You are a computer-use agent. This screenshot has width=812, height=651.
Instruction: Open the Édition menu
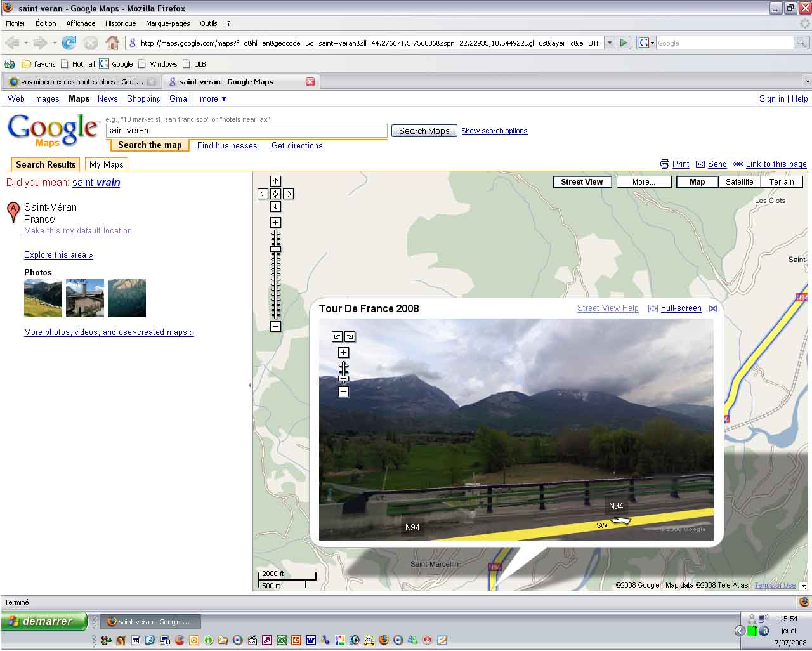[46, 23]
